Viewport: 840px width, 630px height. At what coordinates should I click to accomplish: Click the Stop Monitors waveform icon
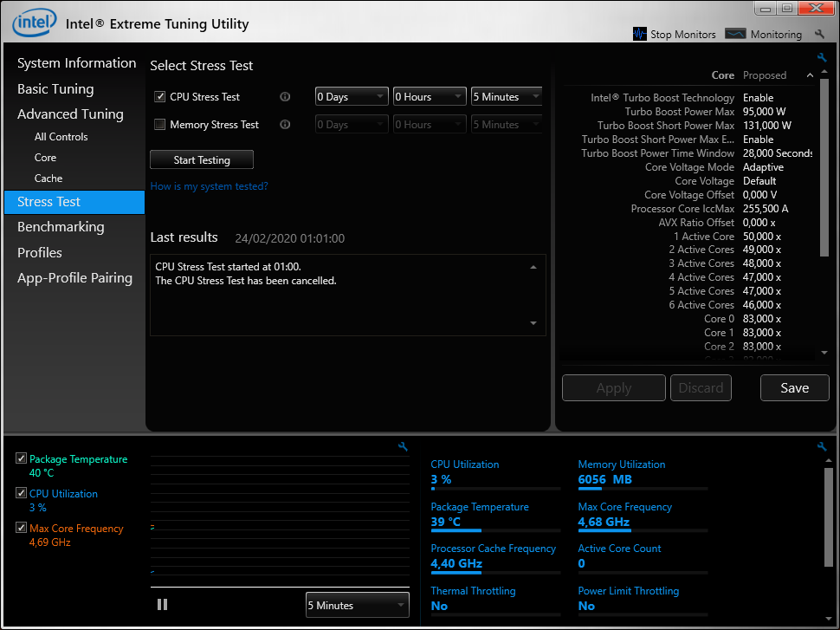click(639, 34)
